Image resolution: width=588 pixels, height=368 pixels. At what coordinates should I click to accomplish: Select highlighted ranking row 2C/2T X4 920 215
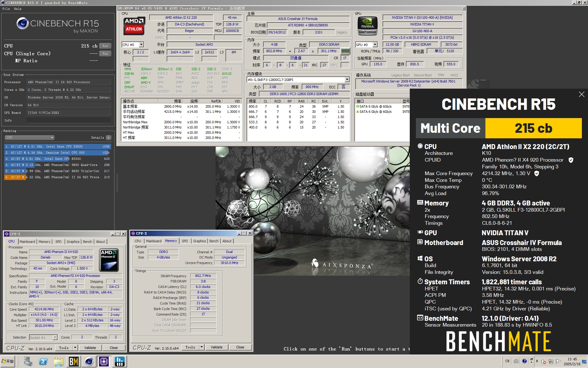(58, 177)
